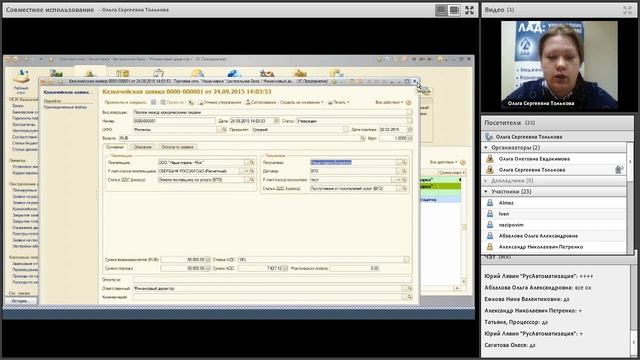640x360 pixels.
Task: Click into the Номер input field
Action: (x=174, y=121)
